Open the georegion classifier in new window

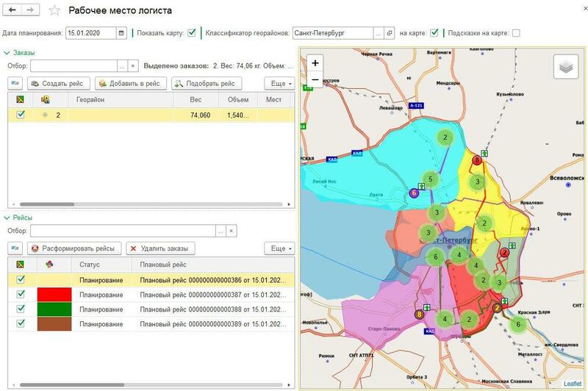[x=390, y=33]
